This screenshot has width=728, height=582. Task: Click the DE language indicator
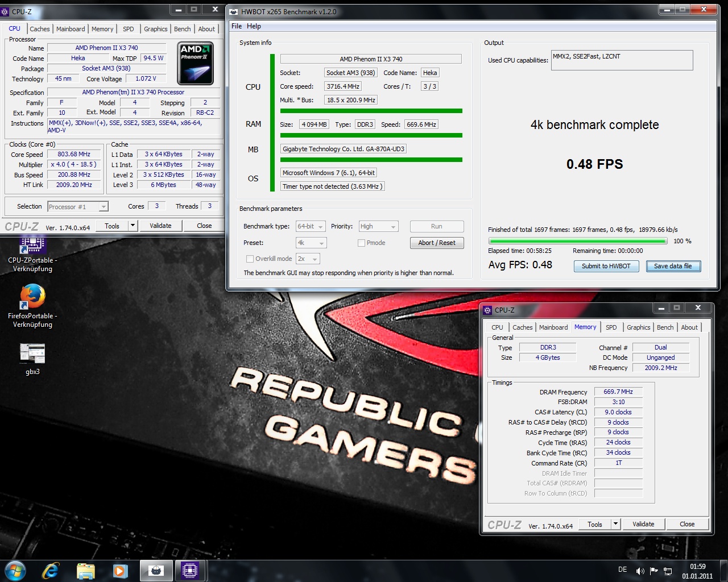click(622, 569)
